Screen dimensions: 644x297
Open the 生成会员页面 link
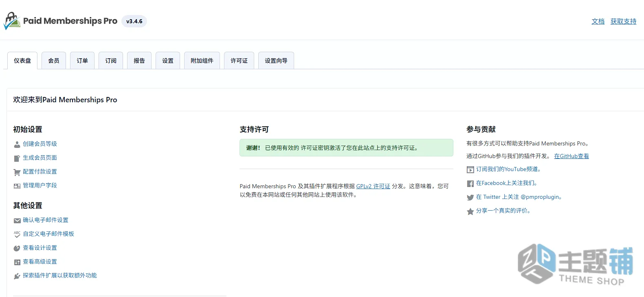point(40,158)
